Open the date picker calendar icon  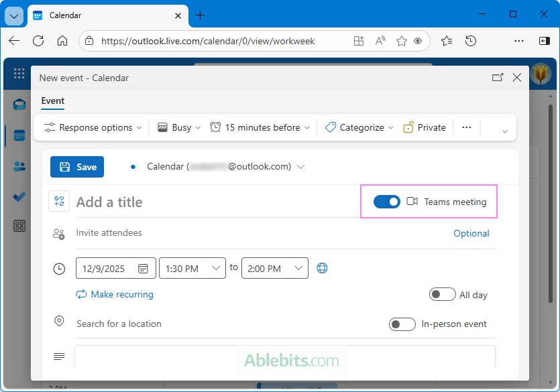point(143,268)
